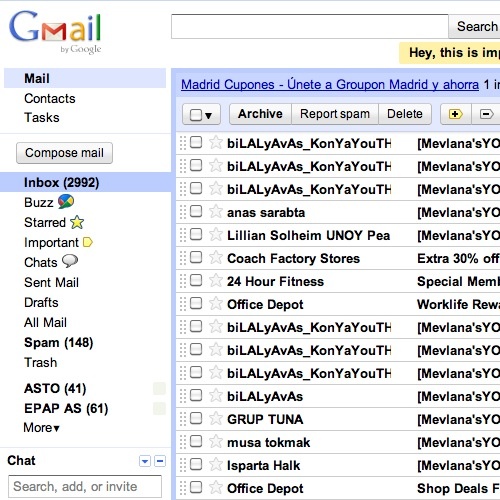Select the GRUP TUNA email checkbox
The image size is (500, 500).
click(196, 418)
